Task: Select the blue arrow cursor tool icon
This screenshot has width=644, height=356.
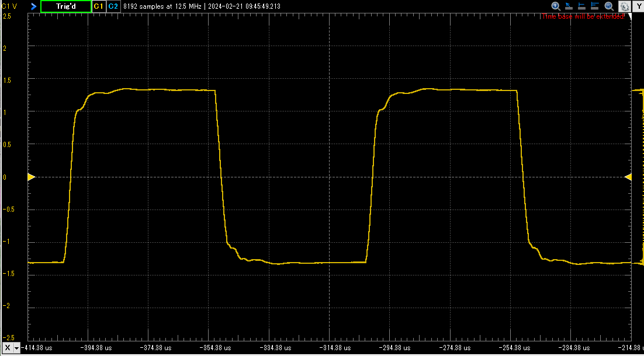Action: click(569, 6)
